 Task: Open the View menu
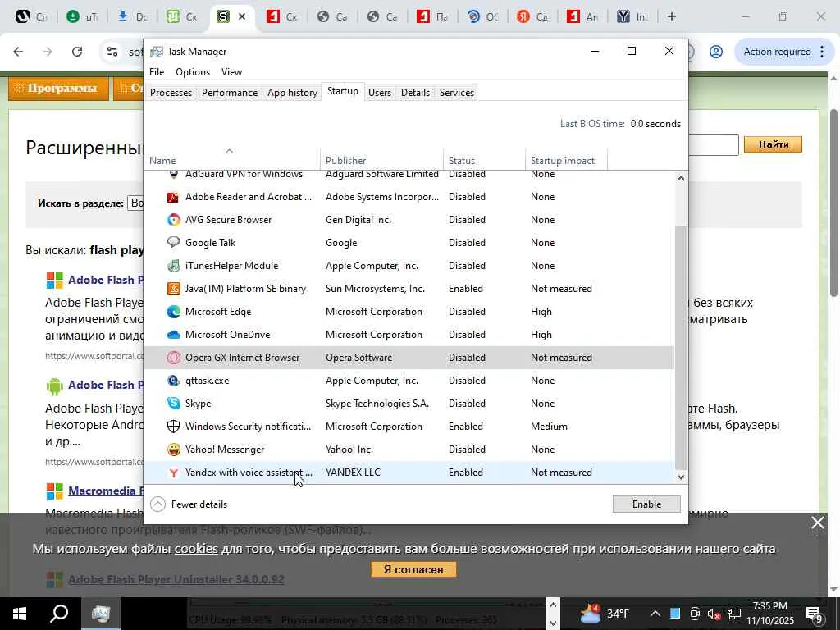[231, 72]
